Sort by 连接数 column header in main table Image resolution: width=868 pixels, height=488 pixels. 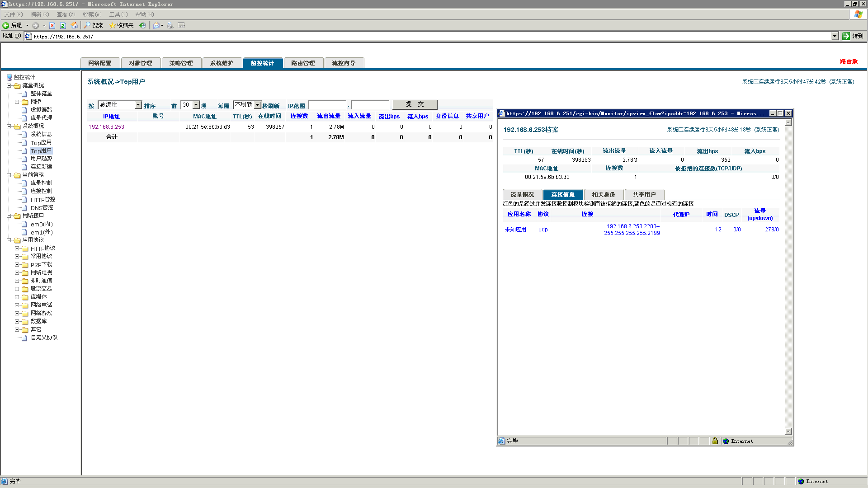click(x=299, y=116)
